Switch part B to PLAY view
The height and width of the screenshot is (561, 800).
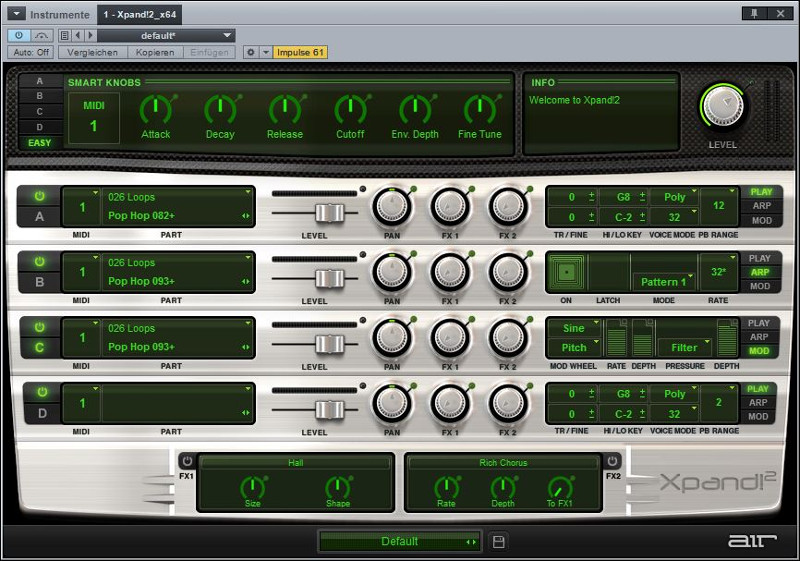(x=759, y=259)
